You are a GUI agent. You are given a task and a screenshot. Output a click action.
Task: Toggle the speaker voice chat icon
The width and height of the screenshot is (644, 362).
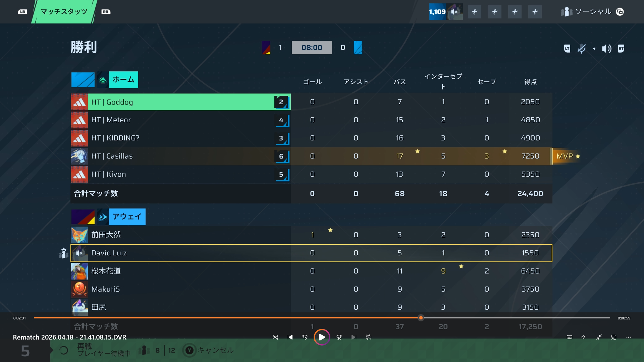(x=606, y=49)
